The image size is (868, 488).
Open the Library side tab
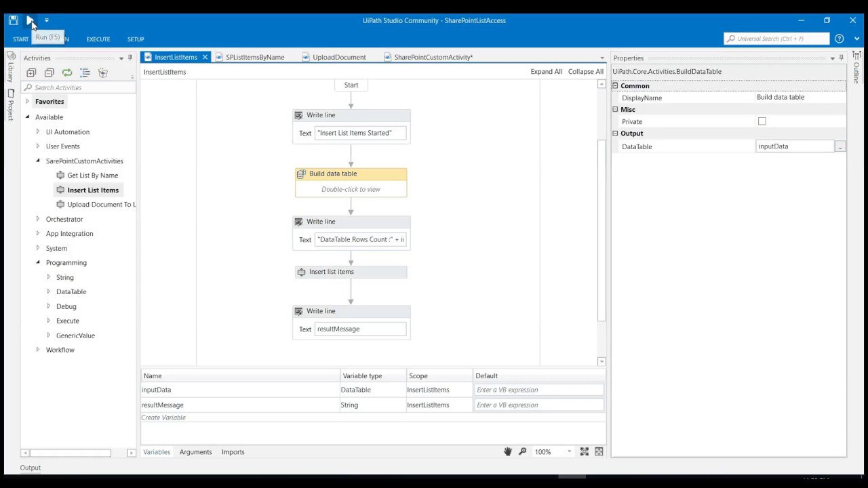10,67
